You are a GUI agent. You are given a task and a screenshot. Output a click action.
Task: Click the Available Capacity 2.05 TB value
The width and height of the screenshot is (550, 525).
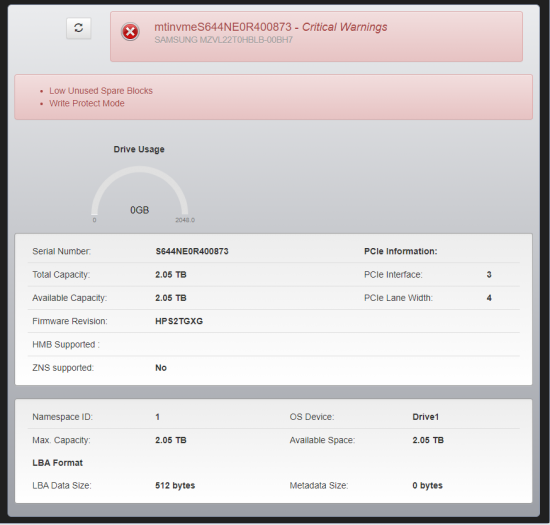click(x=171, y=298)
